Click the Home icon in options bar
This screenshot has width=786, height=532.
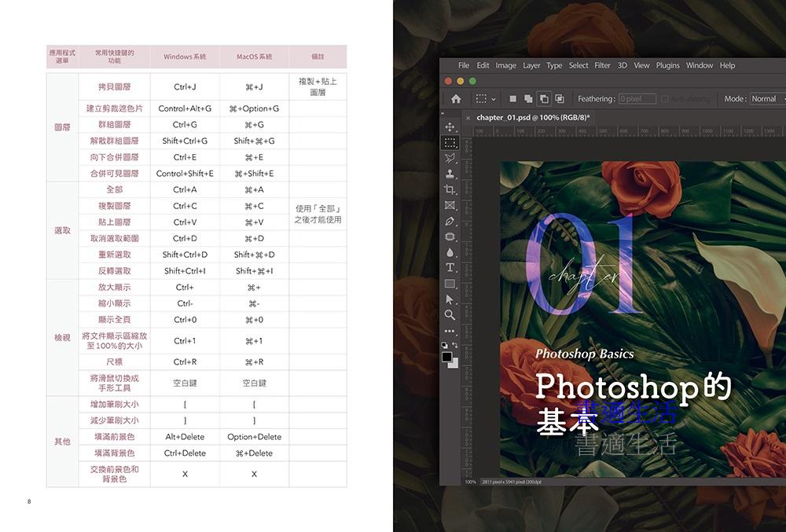[x=456, y=99]
